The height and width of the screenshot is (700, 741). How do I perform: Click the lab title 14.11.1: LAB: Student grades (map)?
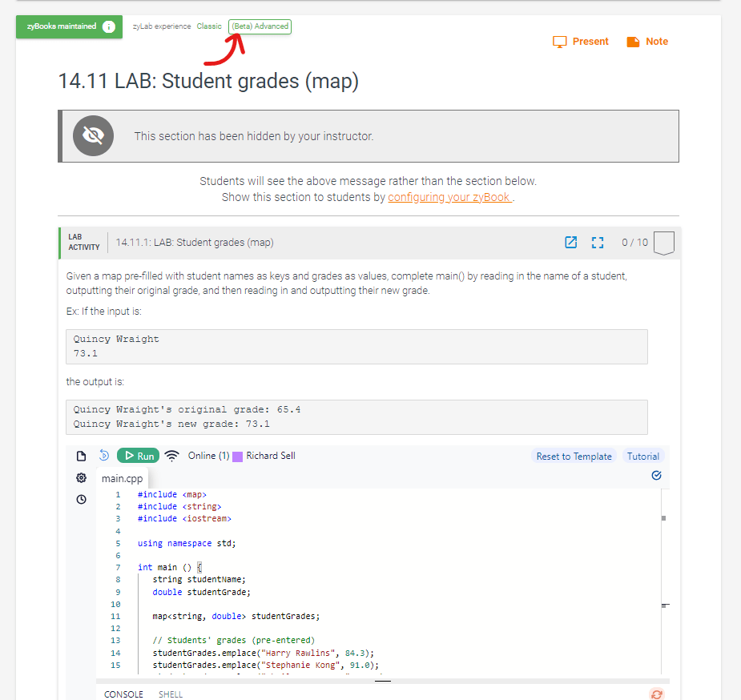tap(195, 243)
